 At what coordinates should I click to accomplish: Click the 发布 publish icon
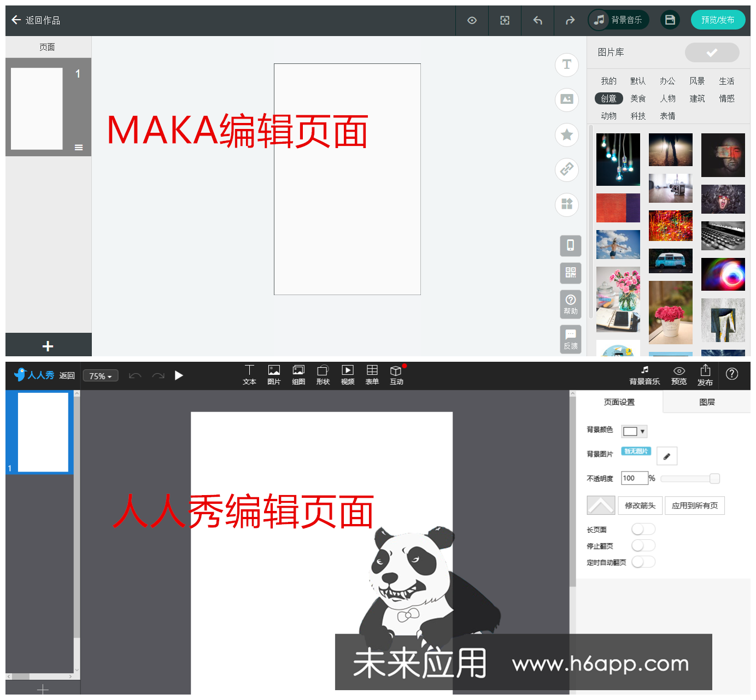click(x=705, y=375)
